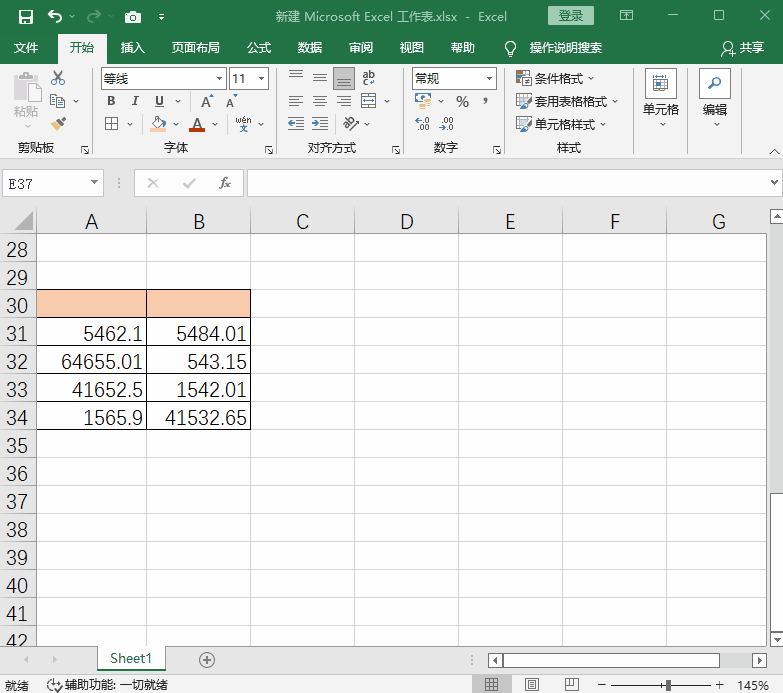
Task: Apply comma style format
Action: pyautogui.click(x=485, y=101)
